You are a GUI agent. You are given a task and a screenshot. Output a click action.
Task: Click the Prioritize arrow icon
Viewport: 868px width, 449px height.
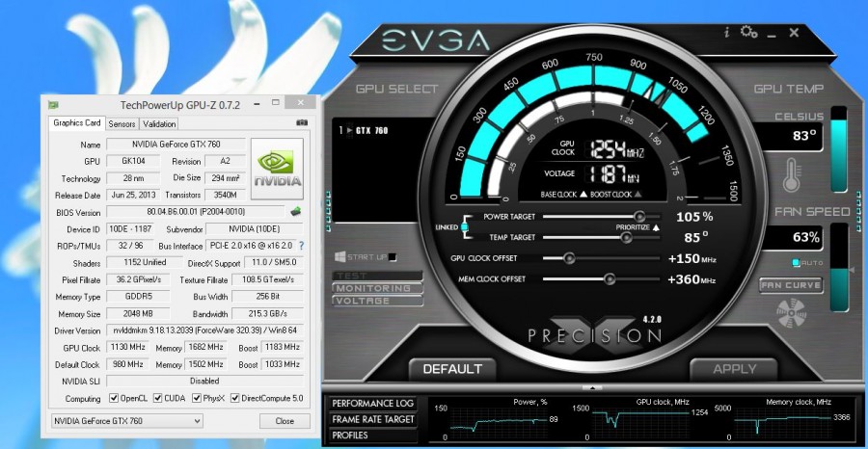[x=656, y=227]
